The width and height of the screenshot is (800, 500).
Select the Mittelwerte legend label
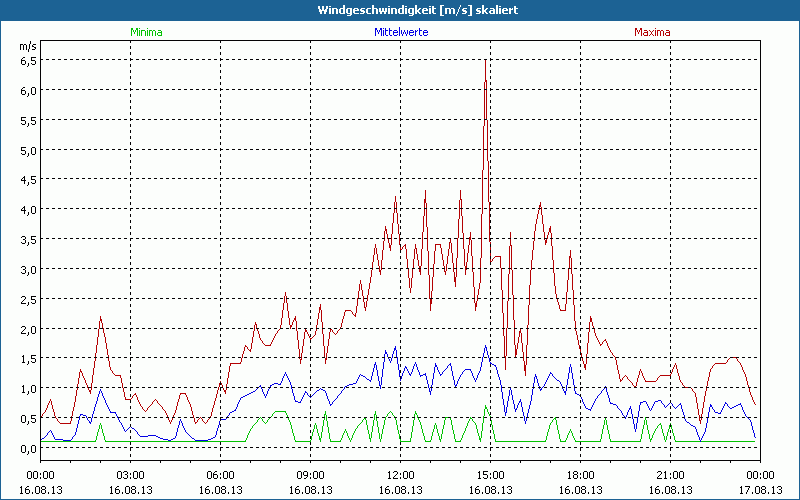click(x=400, y=32)
